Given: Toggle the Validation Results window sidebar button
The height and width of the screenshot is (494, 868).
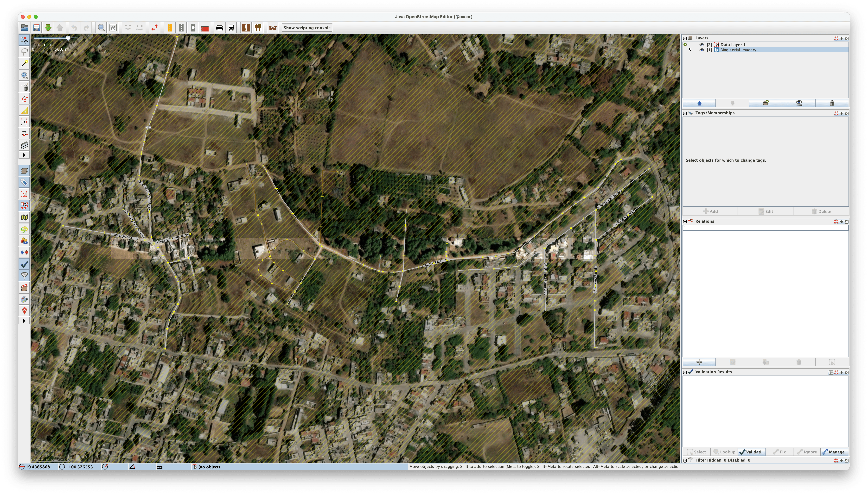Looking at the screenshot, I should pyautogui.click(x=24, y=264).
